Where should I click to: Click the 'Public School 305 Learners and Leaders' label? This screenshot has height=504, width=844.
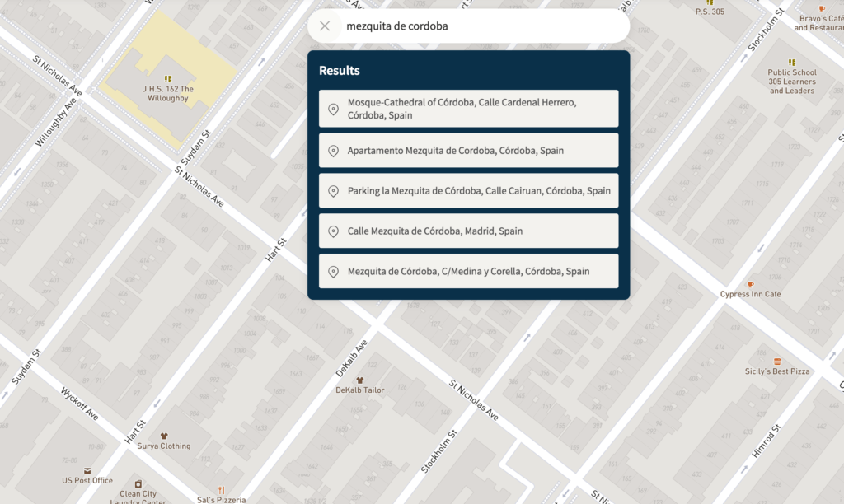tap(792, 82)
